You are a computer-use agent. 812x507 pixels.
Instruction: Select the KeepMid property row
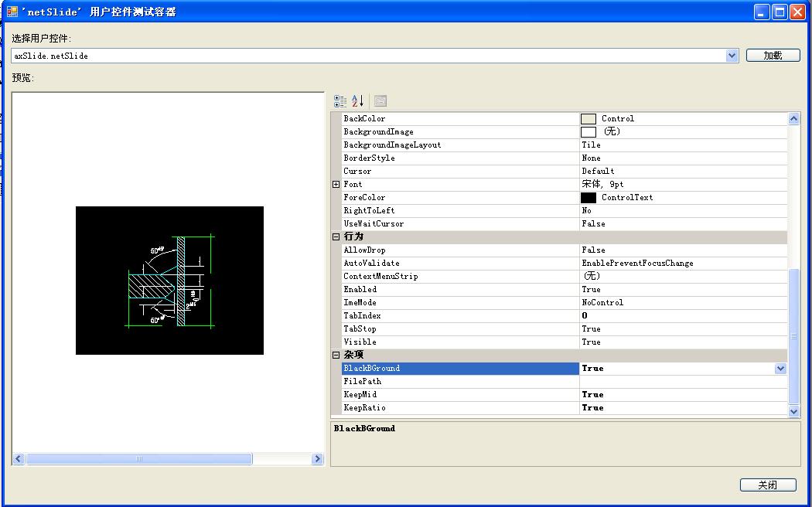(564, 395)
